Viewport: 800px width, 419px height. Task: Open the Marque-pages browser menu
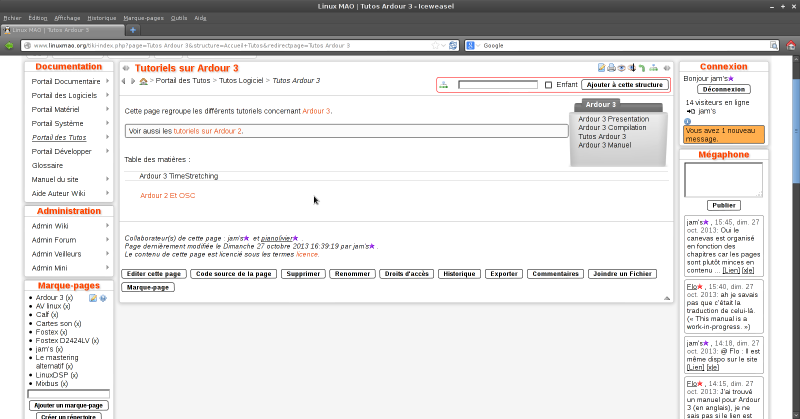pos(143,18)
